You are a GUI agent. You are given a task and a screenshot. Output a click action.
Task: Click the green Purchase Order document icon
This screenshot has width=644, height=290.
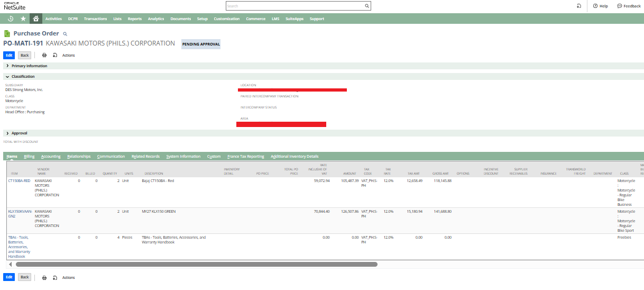point(7,33)
